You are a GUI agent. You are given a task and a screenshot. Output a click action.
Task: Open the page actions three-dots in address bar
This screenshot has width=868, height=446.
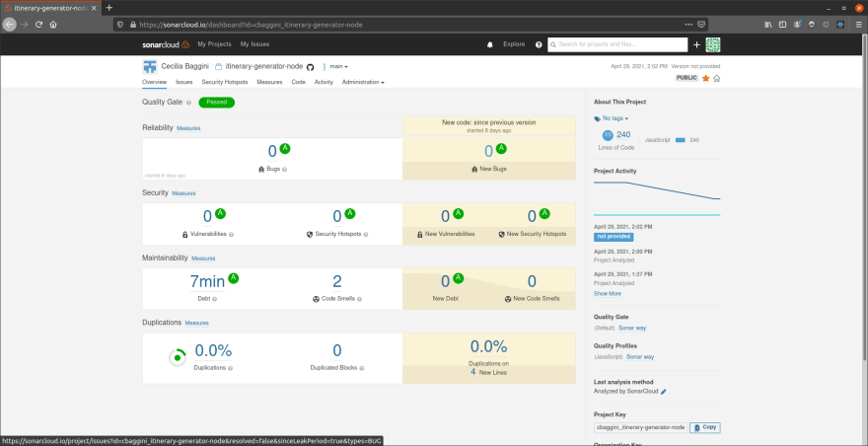point(688,25)
